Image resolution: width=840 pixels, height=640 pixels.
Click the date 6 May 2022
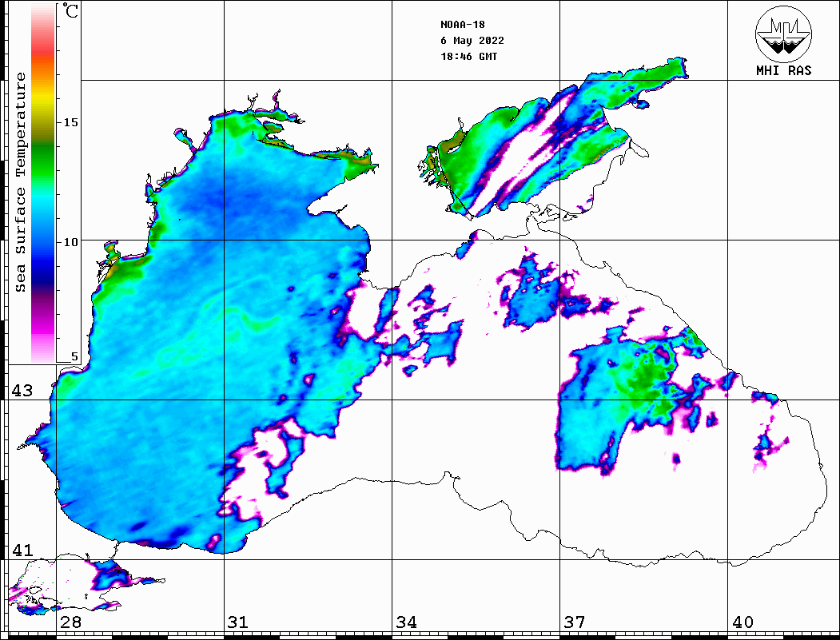click(472, 41)
